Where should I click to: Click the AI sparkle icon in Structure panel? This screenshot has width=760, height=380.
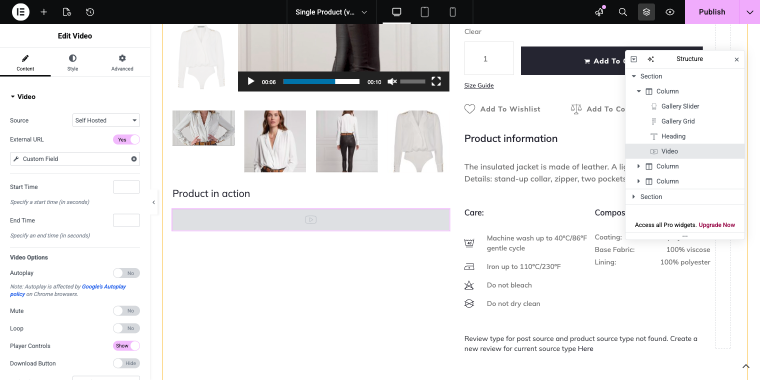[x=650, y=59]
